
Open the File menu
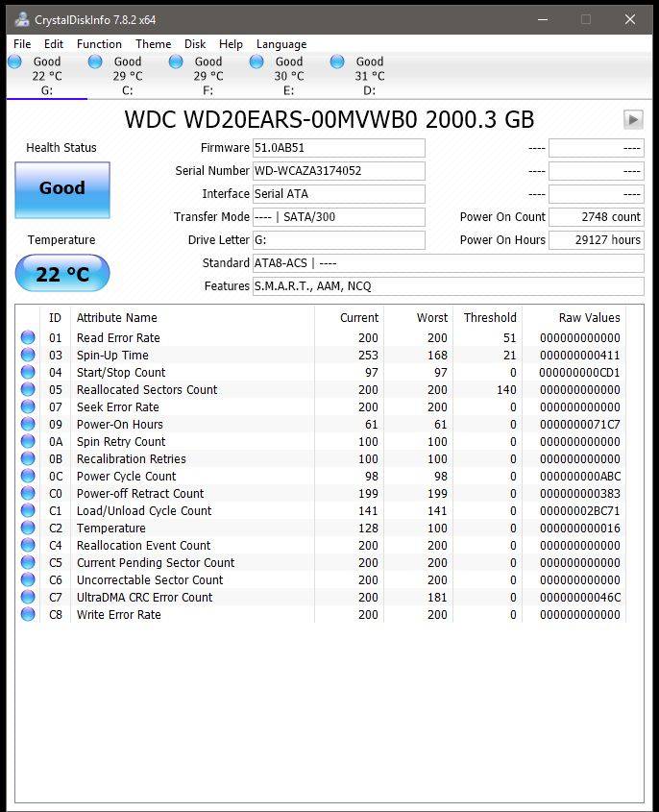[x=22, y=44]
